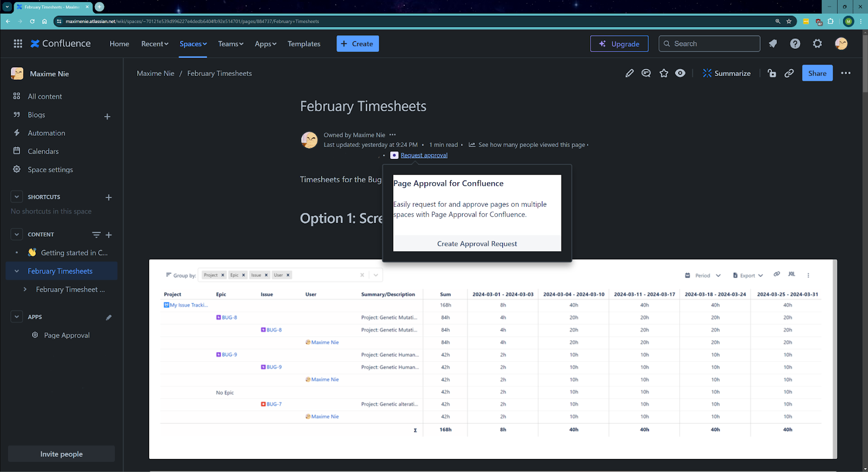Open the Spaces dropdown menu
Viewport: 868px width, 472px height.
193,44
